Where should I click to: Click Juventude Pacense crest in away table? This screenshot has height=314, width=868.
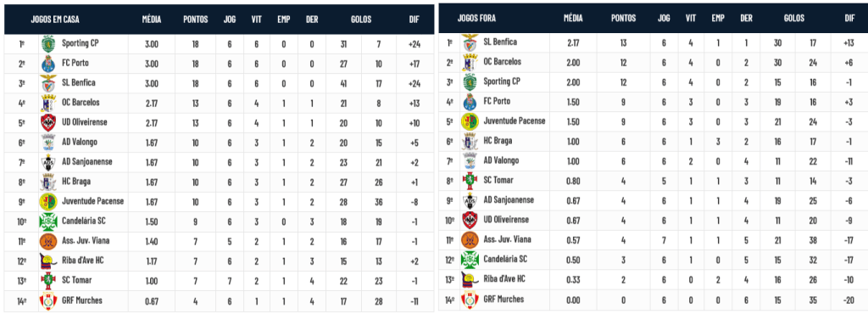point(470,122)
